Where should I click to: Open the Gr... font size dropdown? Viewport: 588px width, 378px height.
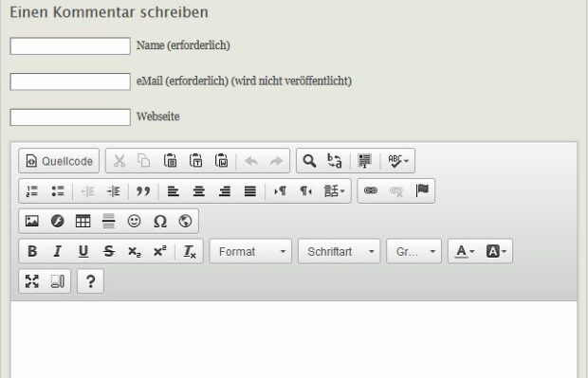414,251
